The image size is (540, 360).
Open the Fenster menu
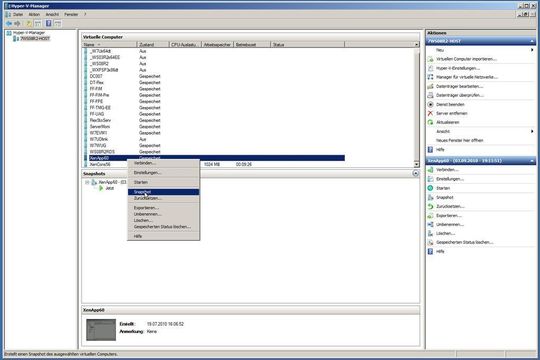71,14
